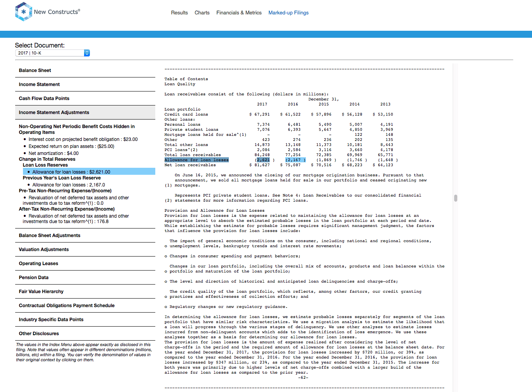Viewport: 532px width, 392px height.
Task: Select Net amortization : $4.00 item
Action: pyautogui.click(x=53, y=153)
